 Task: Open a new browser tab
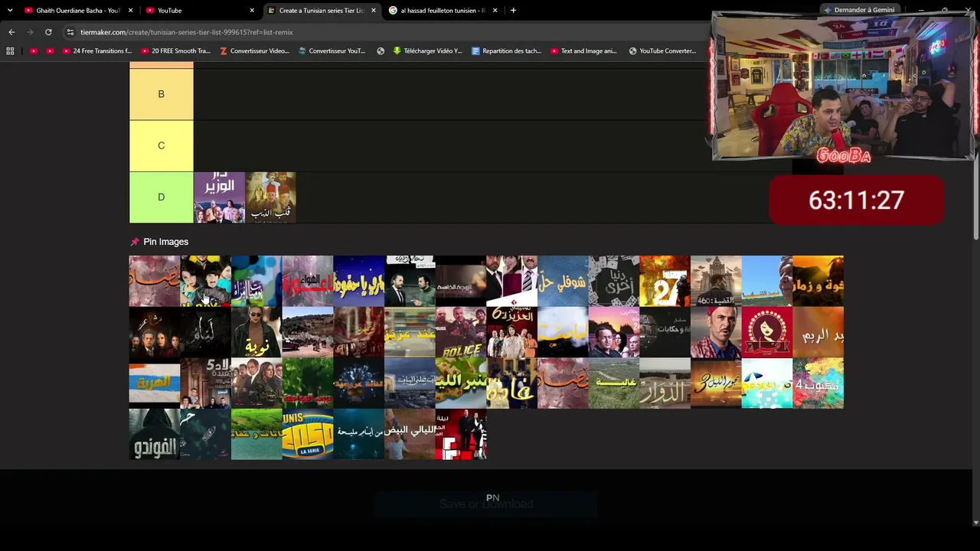(513, 11)
